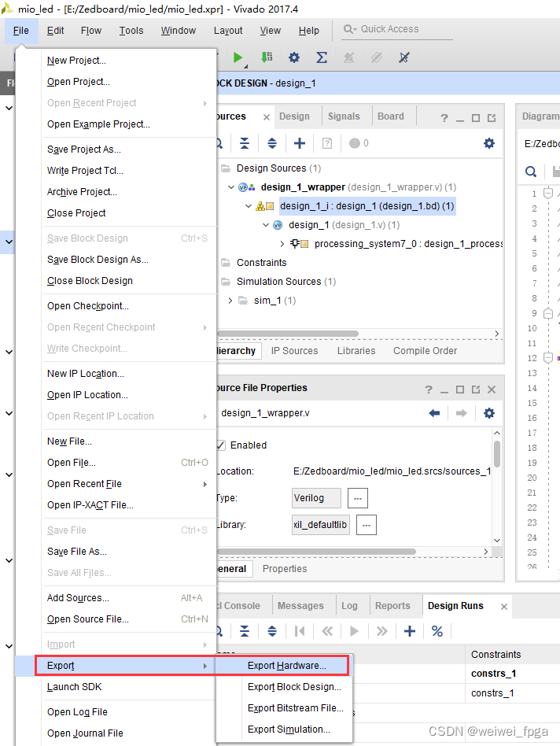Click help question mark in Sources panel

pos(444,117)
